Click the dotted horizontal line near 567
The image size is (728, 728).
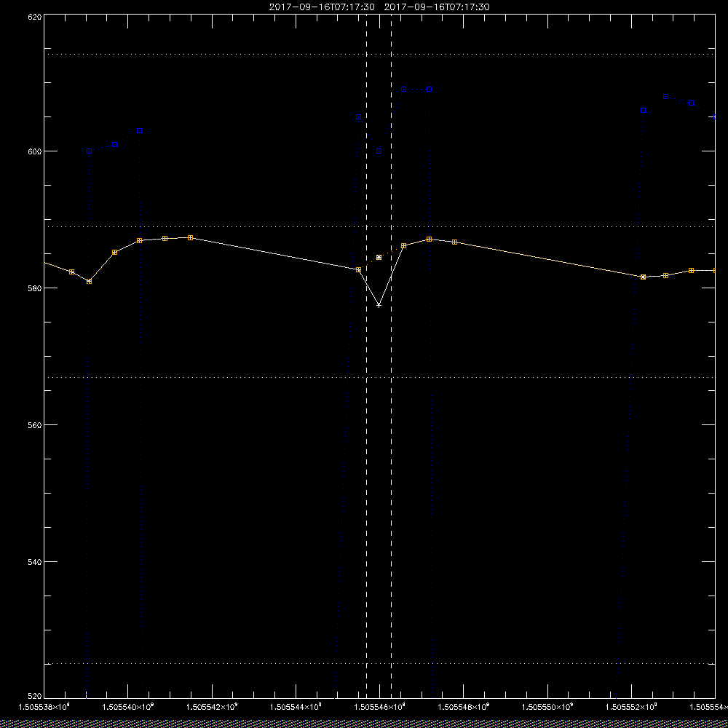(379, 377)
